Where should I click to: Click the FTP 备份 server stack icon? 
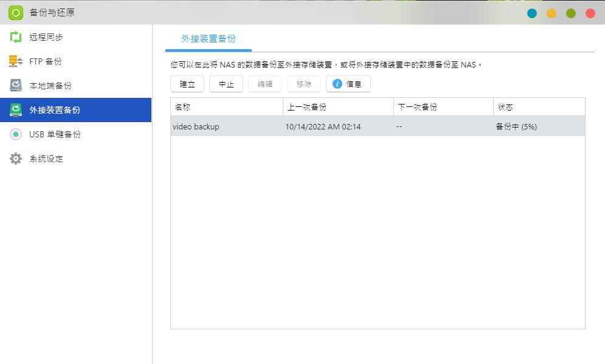point(15,61)
